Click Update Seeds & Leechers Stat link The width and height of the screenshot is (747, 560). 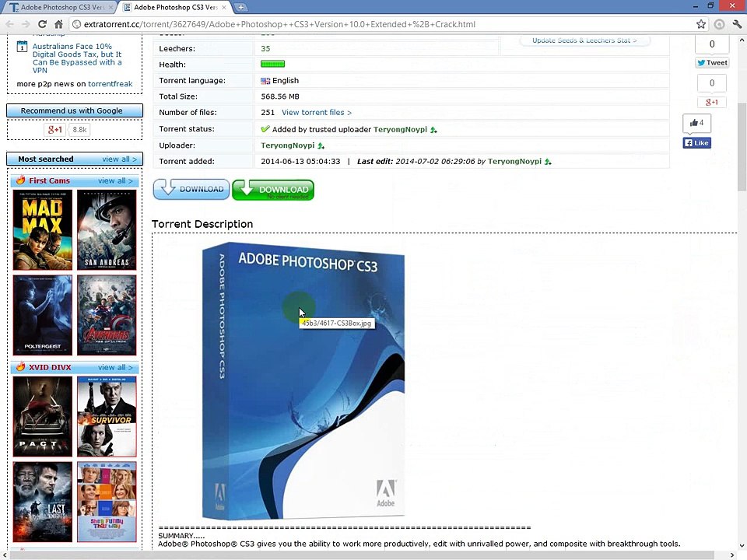tap(584, 40)
